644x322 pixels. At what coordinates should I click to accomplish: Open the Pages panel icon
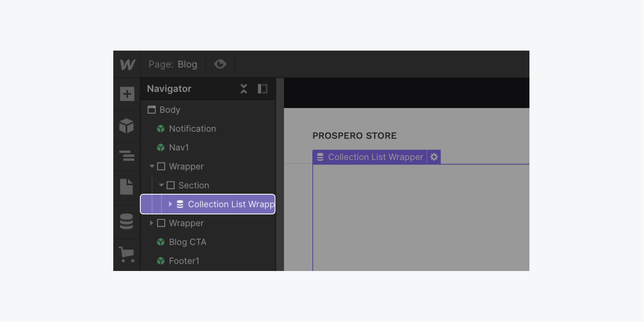(x=127, y=187)
